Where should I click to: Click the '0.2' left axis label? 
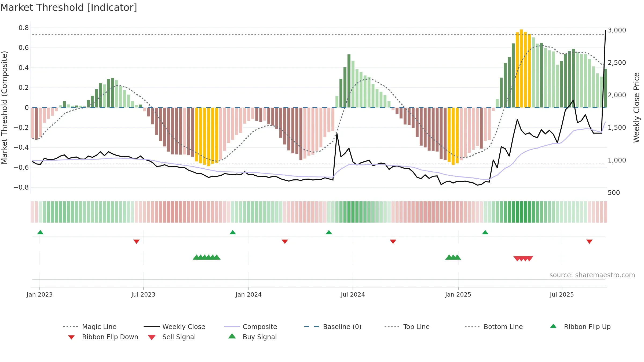[24, 88]
